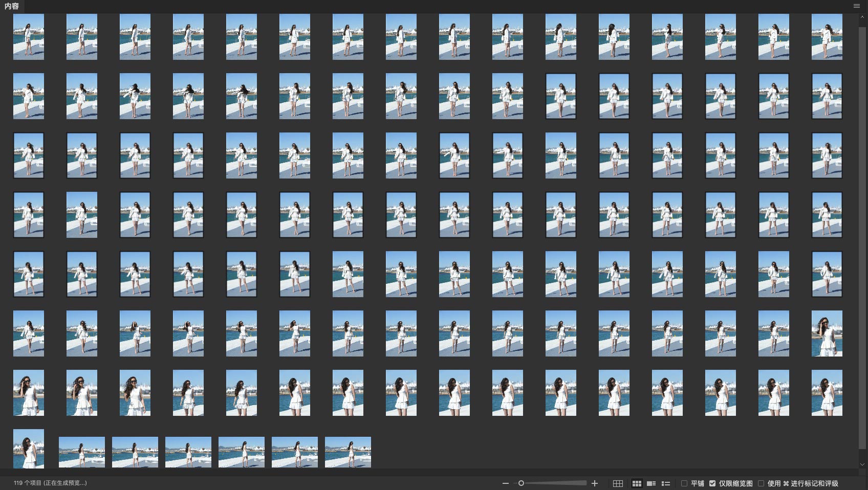Enable the 平铺 checkbox

point(684,483)
